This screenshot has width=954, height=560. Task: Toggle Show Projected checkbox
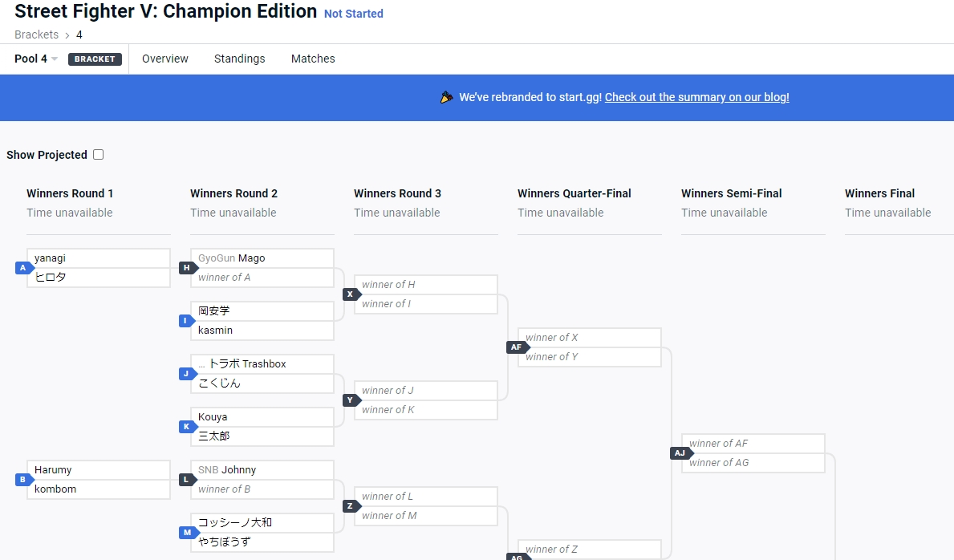(99, 155)
